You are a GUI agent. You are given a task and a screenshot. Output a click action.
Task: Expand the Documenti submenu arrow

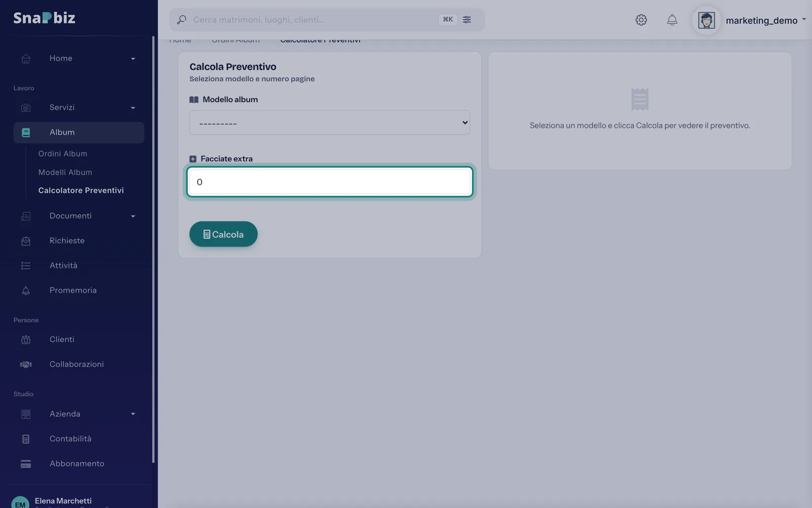click(133, 216)
